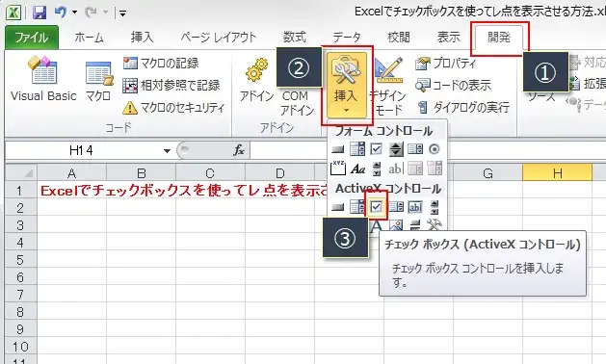This screenshot has height=364, width=606.
Task: Select ActiveX scroll bar icon
Action: [x=435, y=207]
